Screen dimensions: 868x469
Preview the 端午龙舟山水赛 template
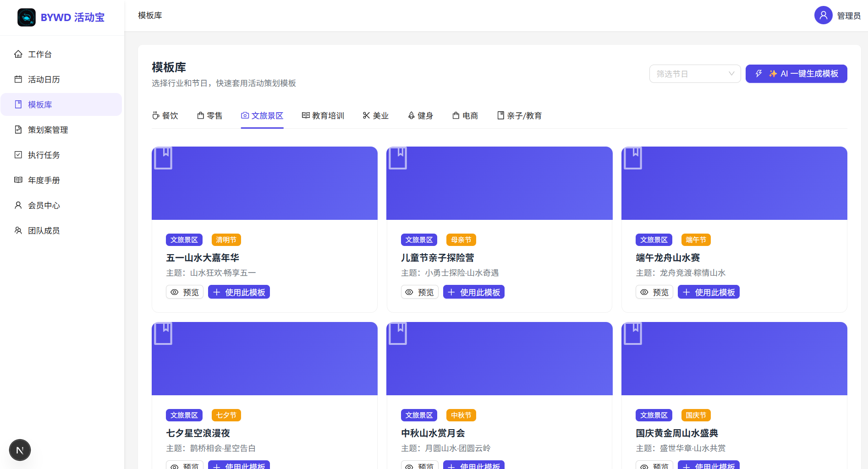[x=654, y=292]
